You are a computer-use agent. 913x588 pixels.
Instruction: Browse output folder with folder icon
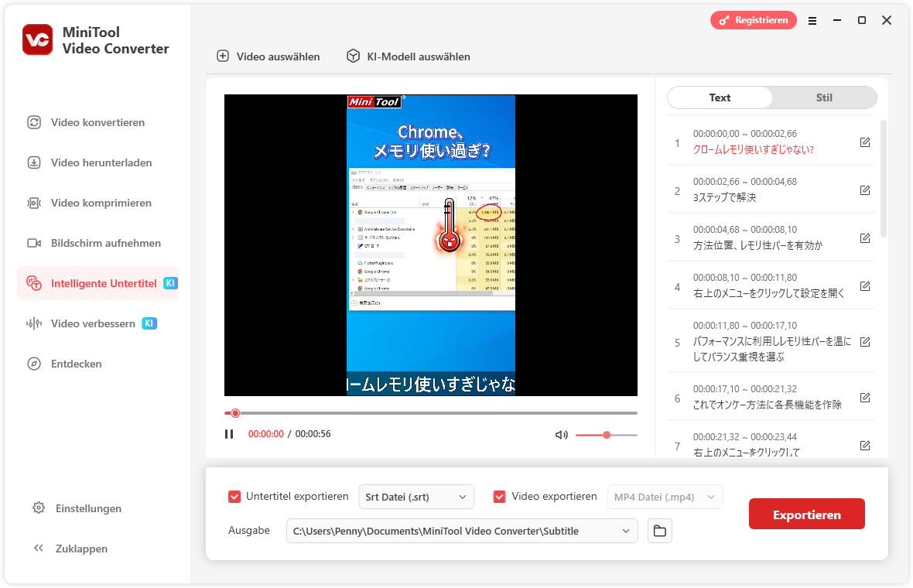click(x=660, y=531)
